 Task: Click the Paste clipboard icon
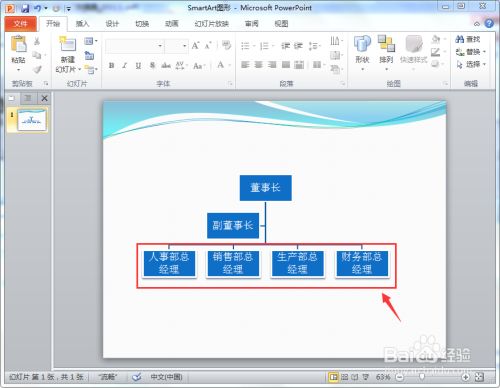tap(18, 44)
